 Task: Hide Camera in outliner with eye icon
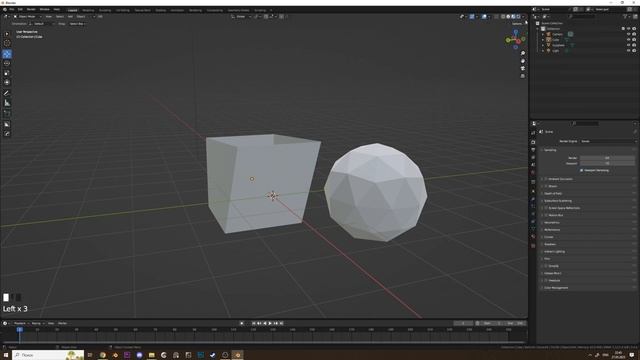[x=629, y=34]
